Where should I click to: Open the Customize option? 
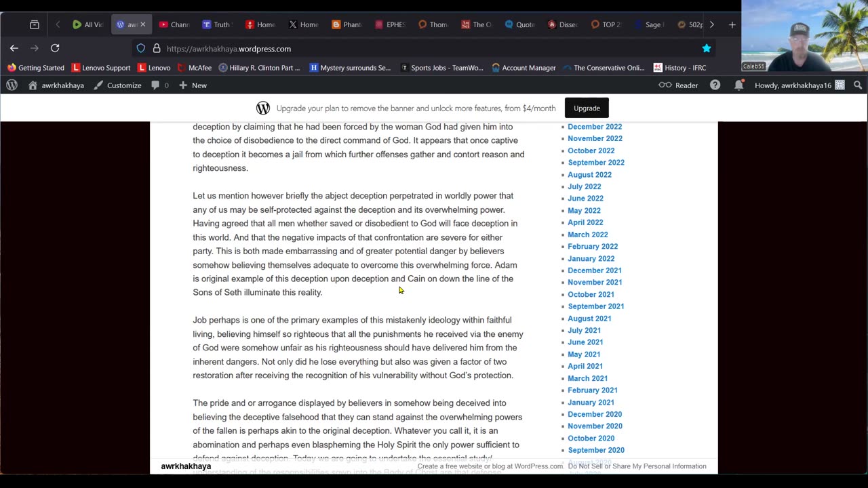click(117, 85)
